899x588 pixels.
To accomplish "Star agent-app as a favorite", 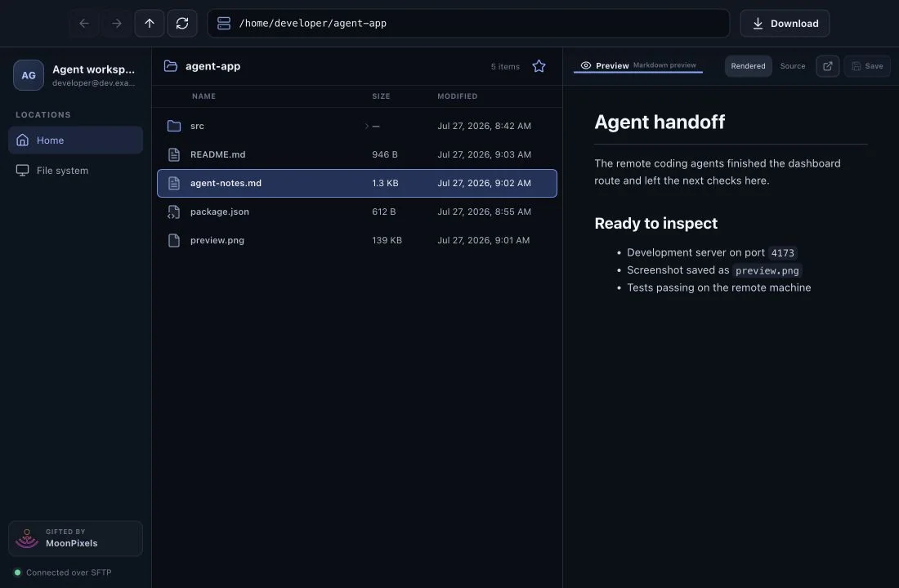I will click(x=539, y=66).
